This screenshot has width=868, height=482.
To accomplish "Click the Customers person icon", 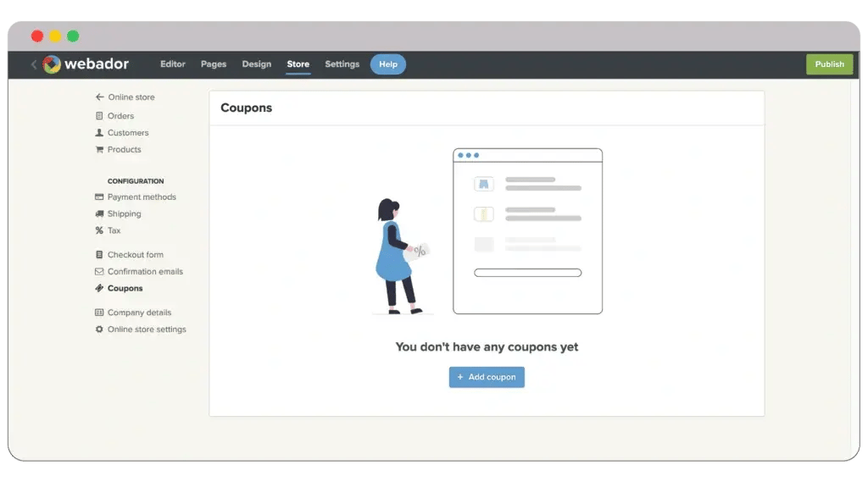I will pyautogui.click(x=99, y=133).
